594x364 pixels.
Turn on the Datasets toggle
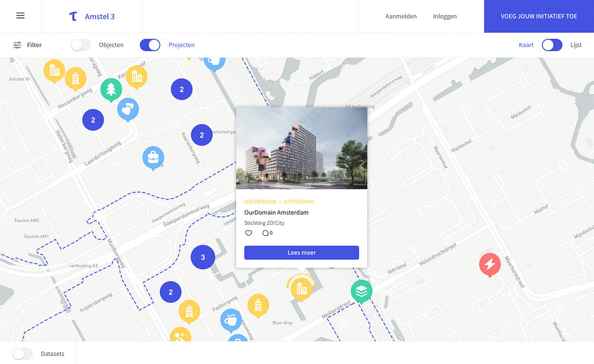[x=23, y=354]
